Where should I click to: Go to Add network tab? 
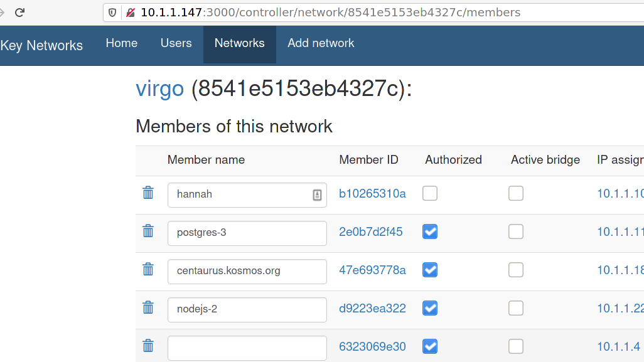click(321, 43)
